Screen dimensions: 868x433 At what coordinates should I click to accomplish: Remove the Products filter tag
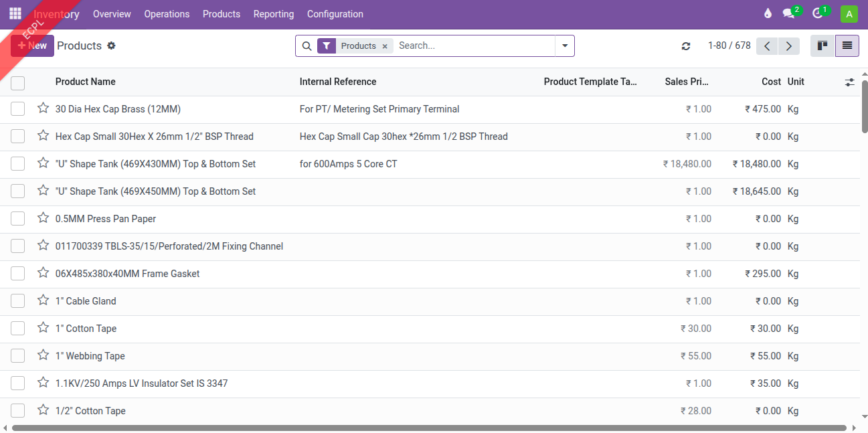[x=385, y=46]
